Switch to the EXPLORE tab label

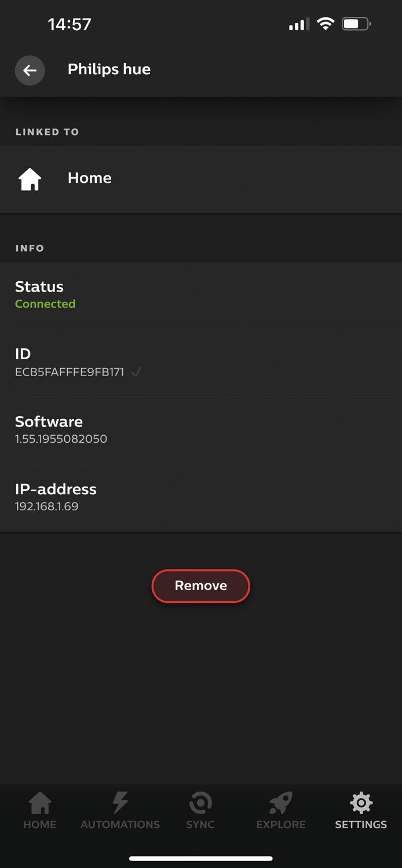281,825
